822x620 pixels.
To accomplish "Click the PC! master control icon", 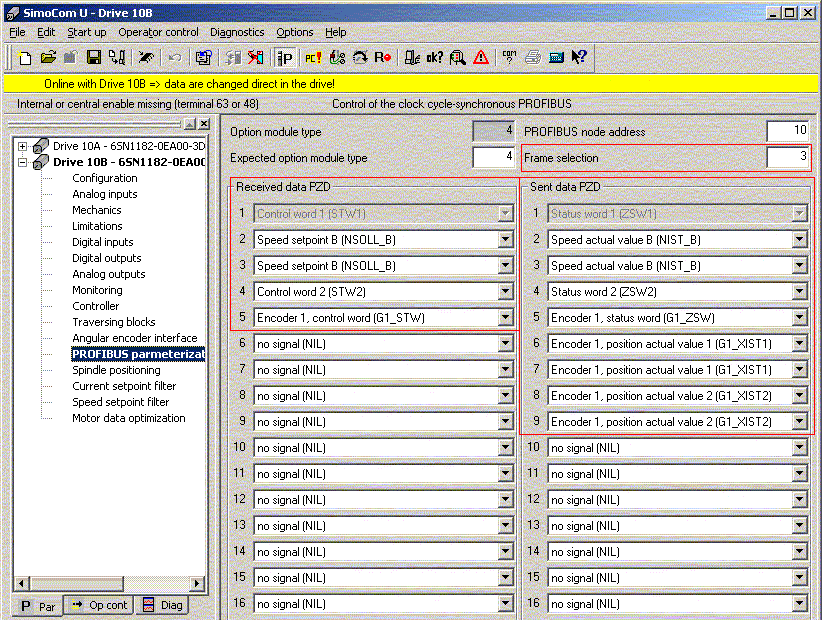I will coord(313,57).
